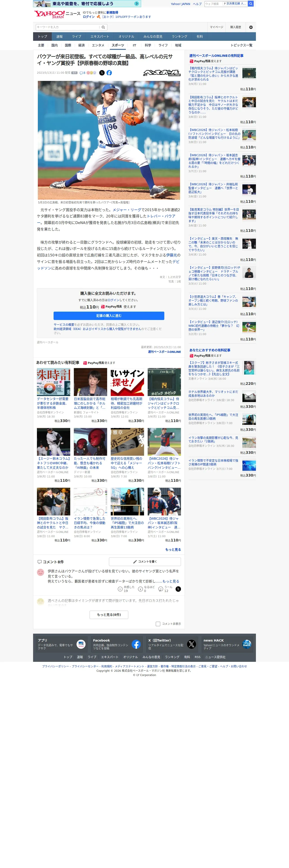Open the エキスパート tab

(99, 36)
